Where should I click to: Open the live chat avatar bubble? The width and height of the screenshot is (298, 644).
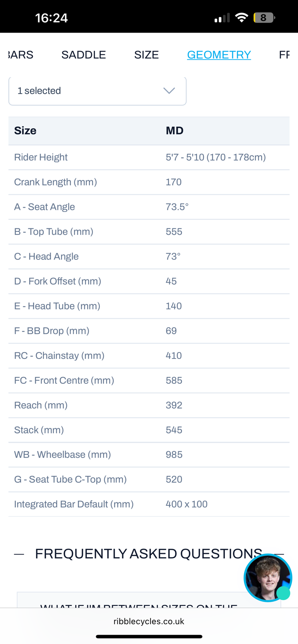coord(267,578)
